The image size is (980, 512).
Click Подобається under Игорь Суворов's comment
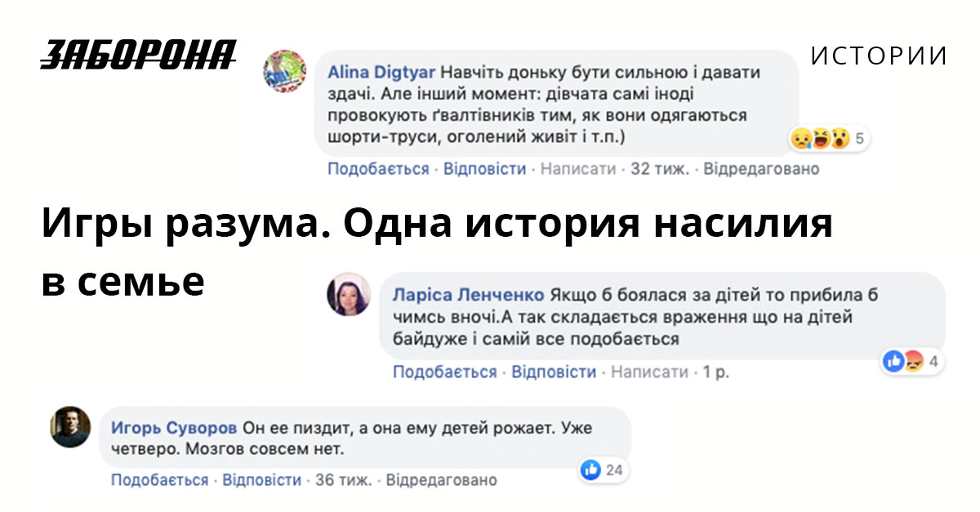point(160,479)
